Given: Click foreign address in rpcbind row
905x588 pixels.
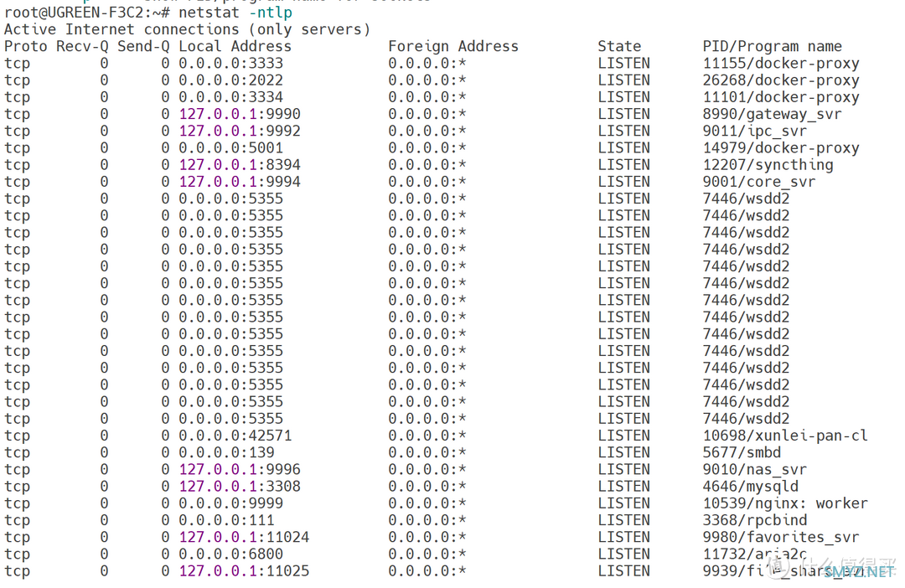Looking at the screenshot, I should tap(427, 520).
